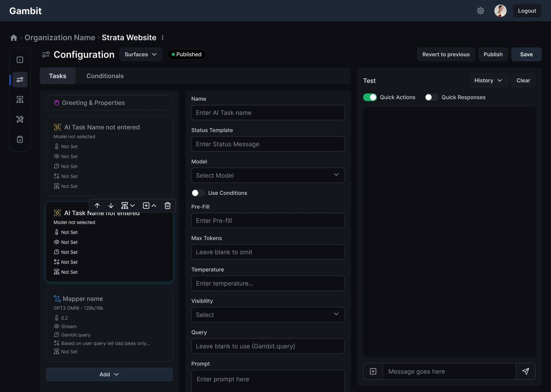
Task: Click Revert to previous
Action: [446, 54]
